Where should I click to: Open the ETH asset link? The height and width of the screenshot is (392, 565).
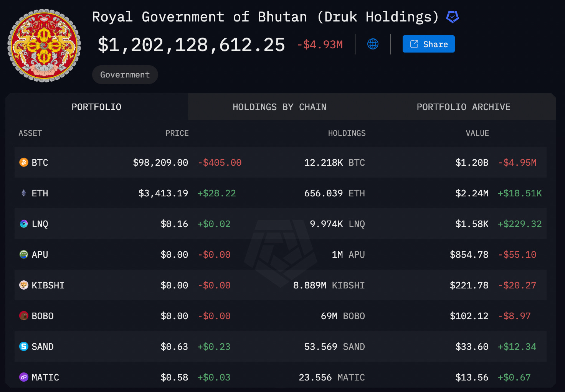pos(40,193)
